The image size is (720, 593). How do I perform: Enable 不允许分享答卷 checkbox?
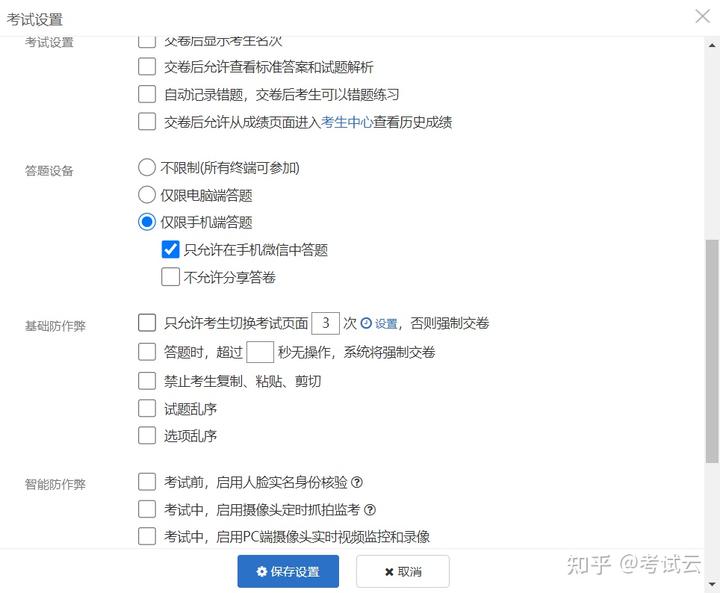pos(170,277)
